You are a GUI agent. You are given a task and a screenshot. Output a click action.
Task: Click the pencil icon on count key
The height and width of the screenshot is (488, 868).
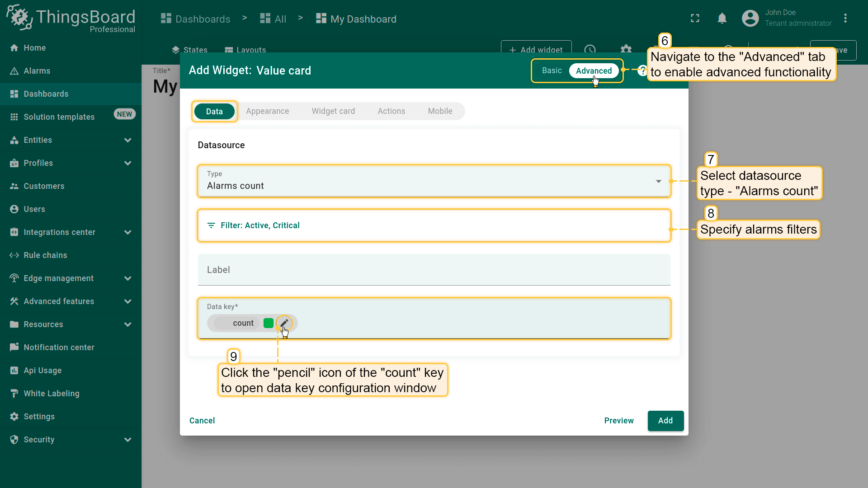284,323
